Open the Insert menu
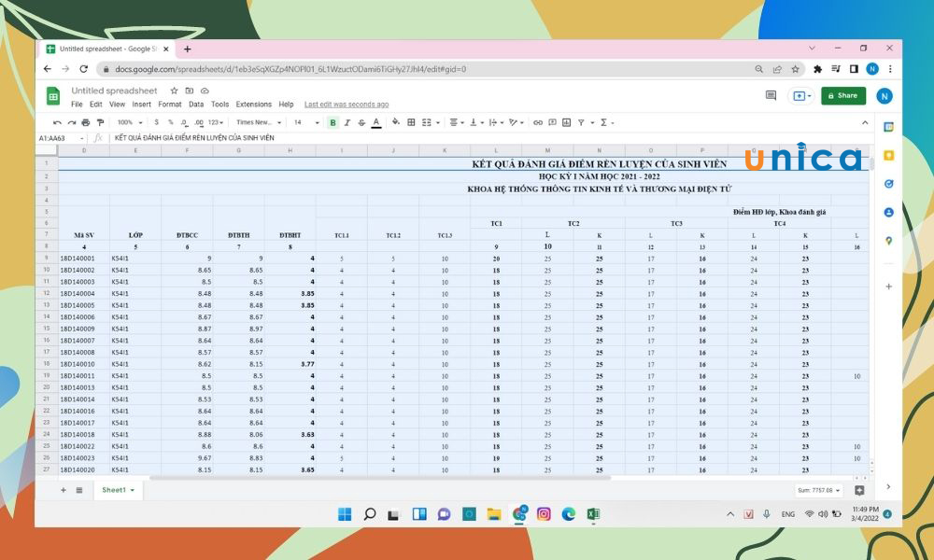Viewport: 934px width, 560px height. (141, 105)
